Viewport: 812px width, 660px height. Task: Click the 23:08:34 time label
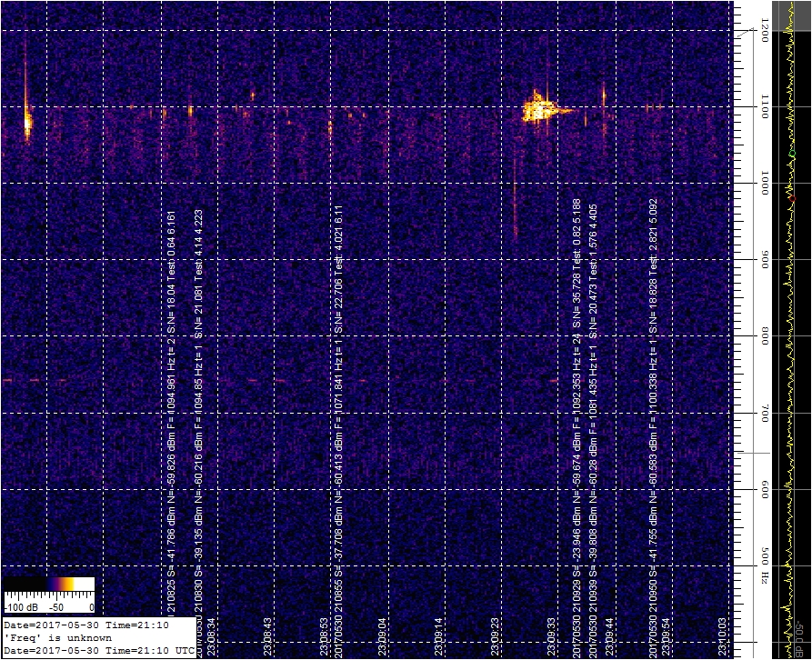[x=212, y=636]
